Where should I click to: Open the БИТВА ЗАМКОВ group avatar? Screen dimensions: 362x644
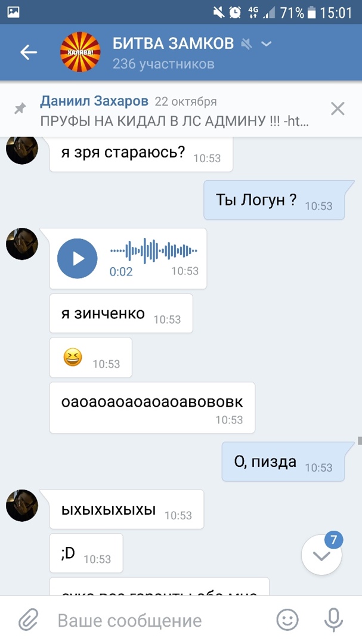[x=80, y=52]
